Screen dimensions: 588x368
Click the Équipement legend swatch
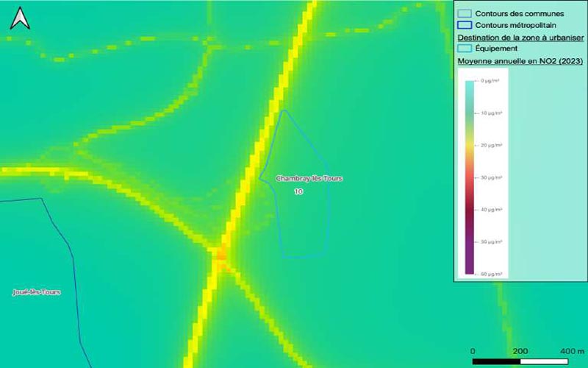[x=464, y=49]
